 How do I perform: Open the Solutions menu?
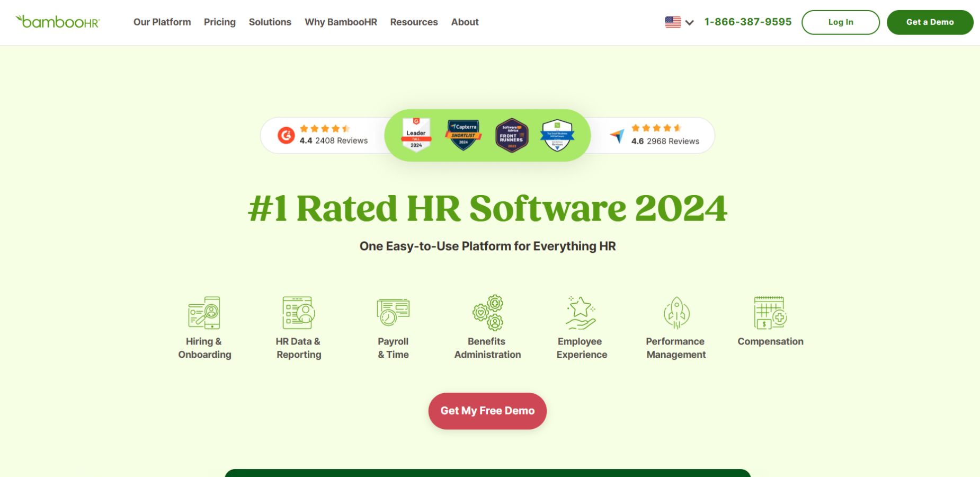(x=270, y=22)
